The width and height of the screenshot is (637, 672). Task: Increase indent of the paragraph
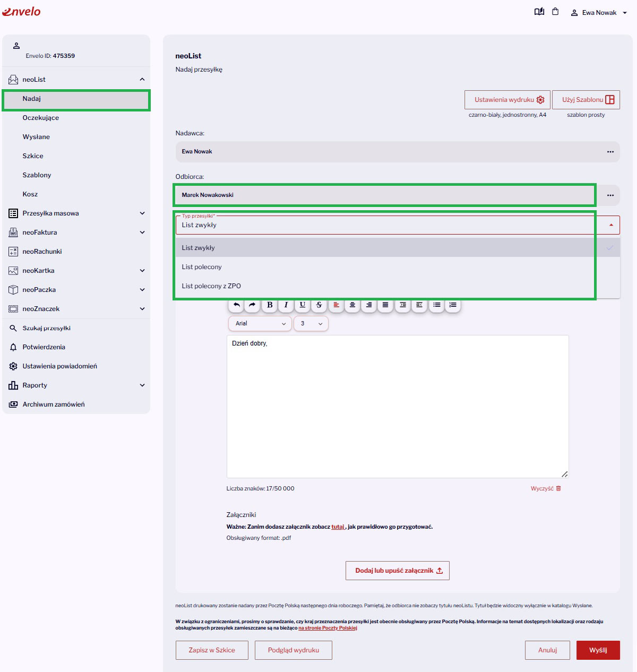point(403,305)
